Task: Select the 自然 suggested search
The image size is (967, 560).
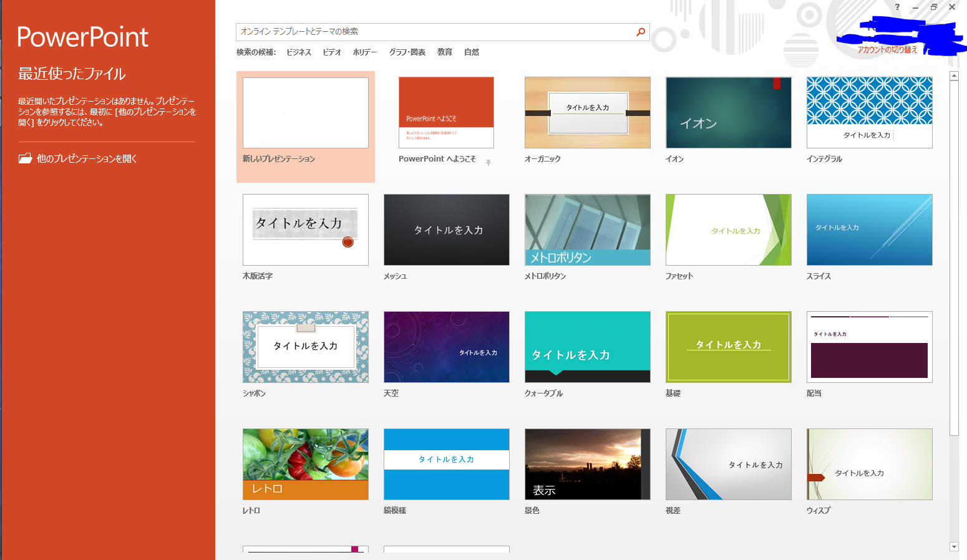Action: 472,52
